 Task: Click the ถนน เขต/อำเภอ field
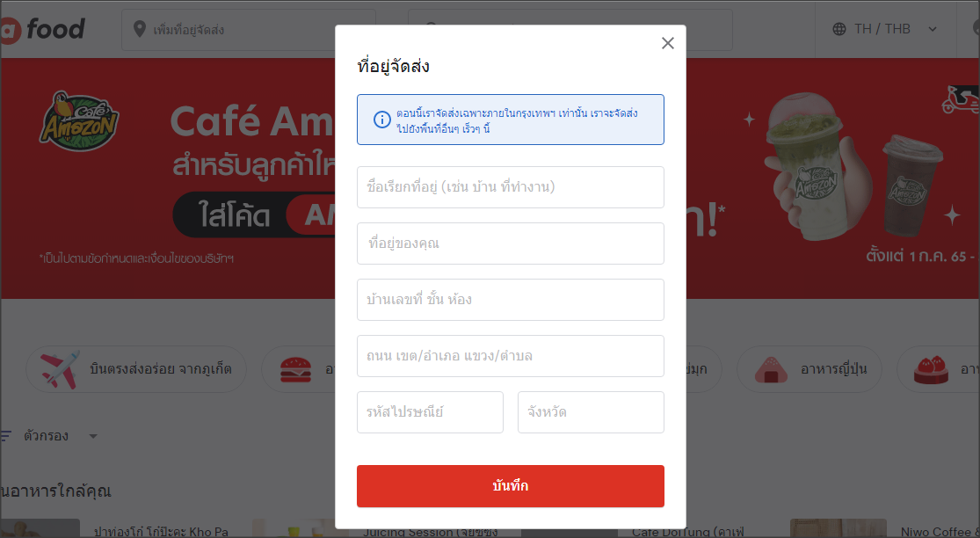point(511,355)
